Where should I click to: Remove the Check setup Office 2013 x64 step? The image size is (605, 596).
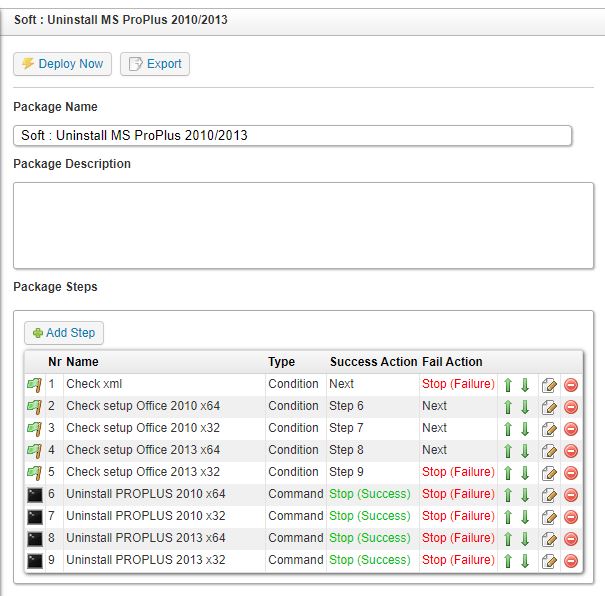point(571,451)
